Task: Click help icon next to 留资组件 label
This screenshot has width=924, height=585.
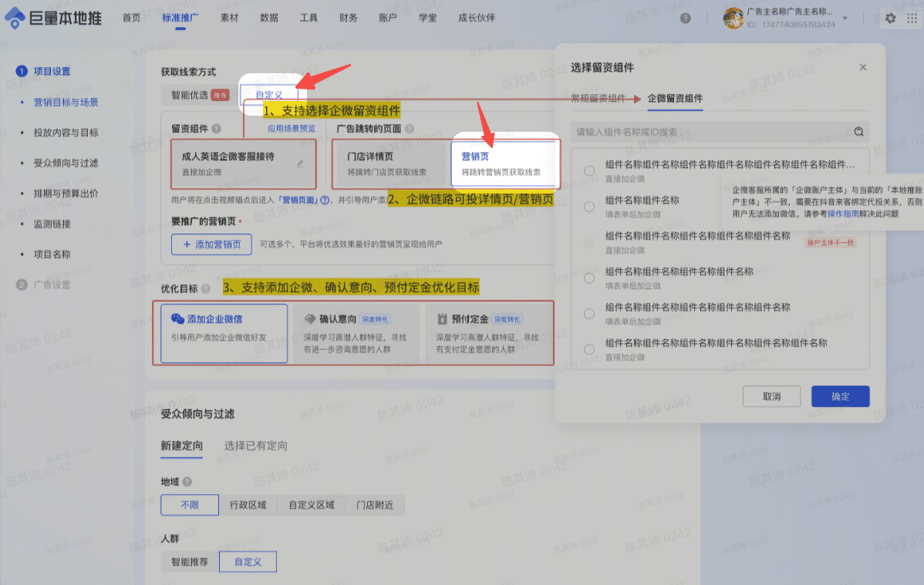Action: [x=217, y=129]
